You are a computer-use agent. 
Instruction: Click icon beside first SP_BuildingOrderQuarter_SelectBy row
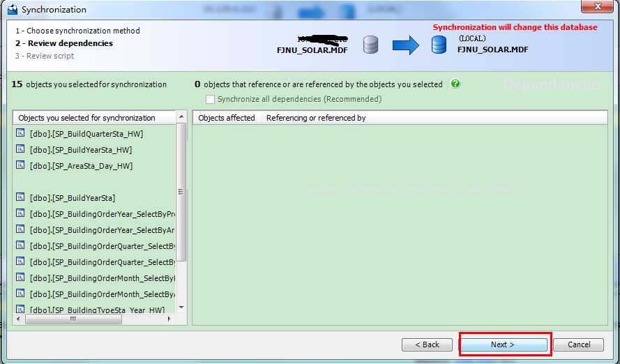pos(20,245)
